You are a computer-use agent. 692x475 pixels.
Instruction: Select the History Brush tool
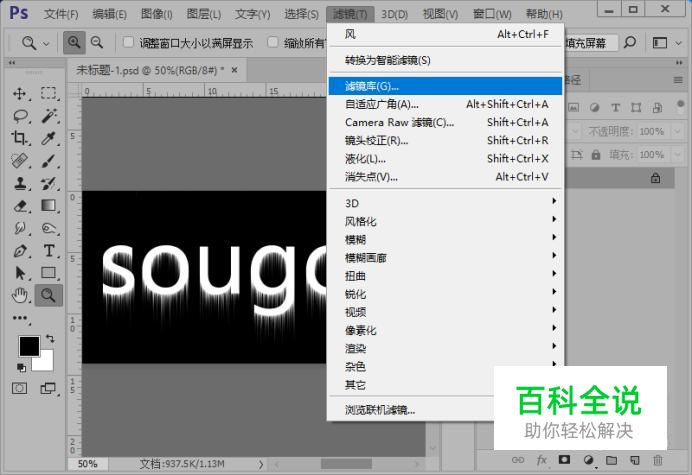(x=49, y=183)
